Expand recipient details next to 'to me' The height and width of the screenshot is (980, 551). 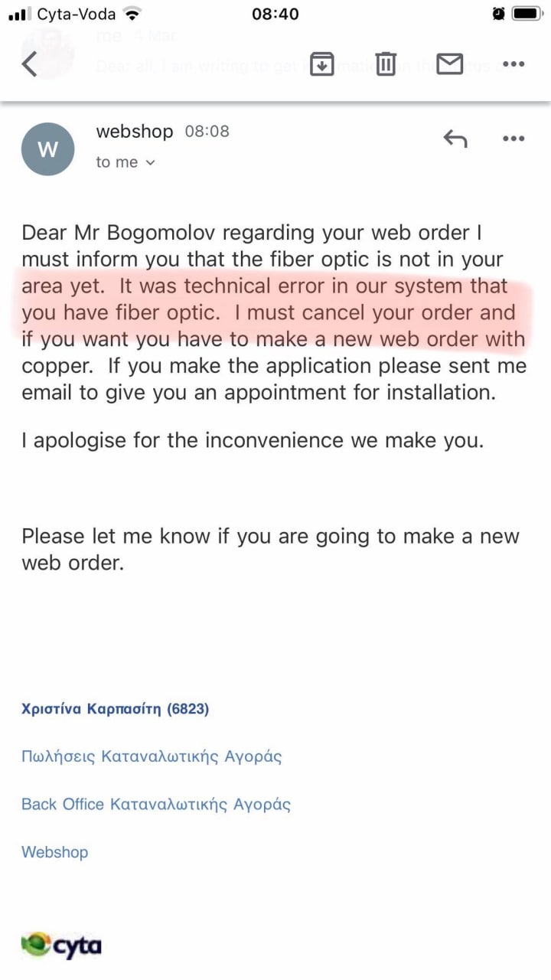150,162
